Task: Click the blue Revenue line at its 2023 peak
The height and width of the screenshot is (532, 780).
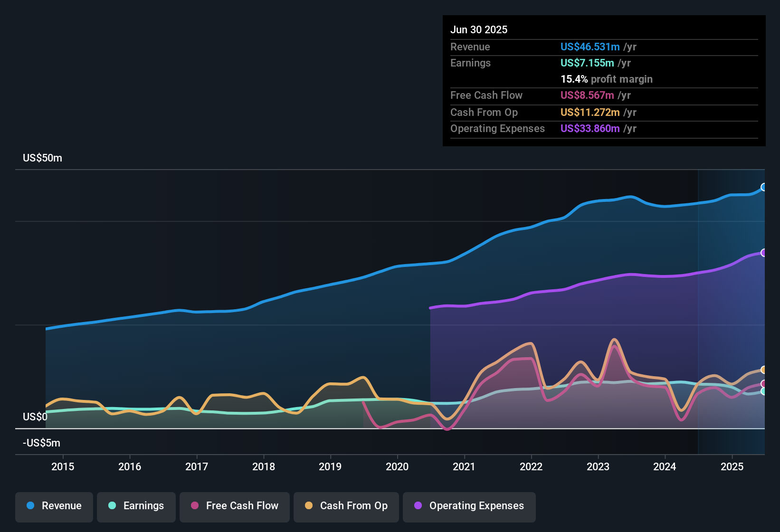Action: (630, 197)
